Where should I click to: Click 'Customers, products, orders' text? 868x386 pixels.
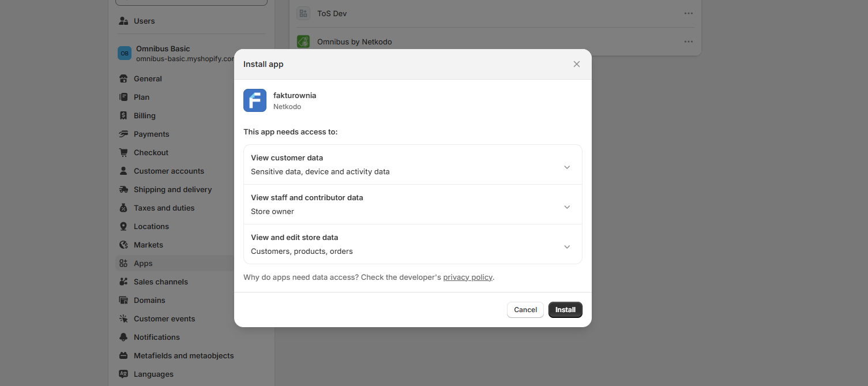click(302, 251)
